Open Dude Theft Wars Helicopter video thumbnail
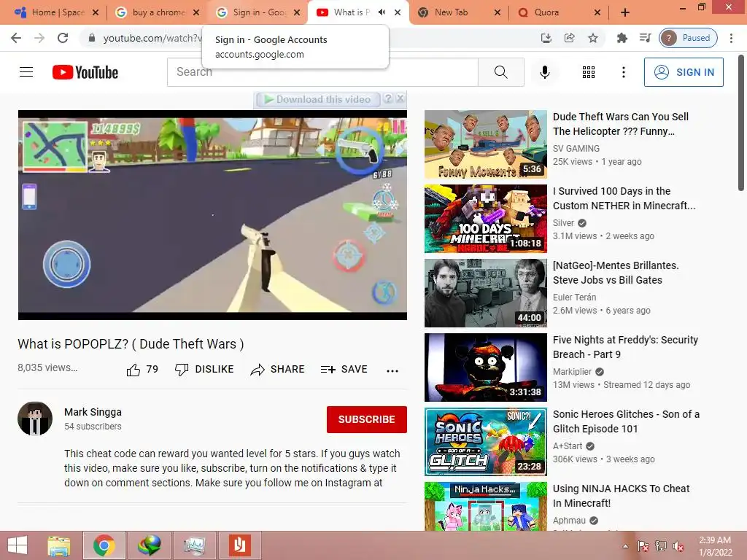Screen dimensions: 747x560 485,144
